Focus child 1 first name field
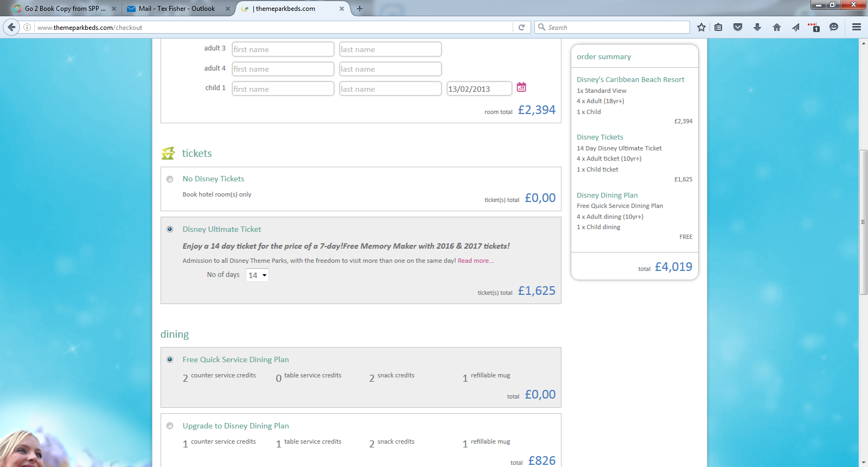868x467 pixels. [x=283, y=89]
